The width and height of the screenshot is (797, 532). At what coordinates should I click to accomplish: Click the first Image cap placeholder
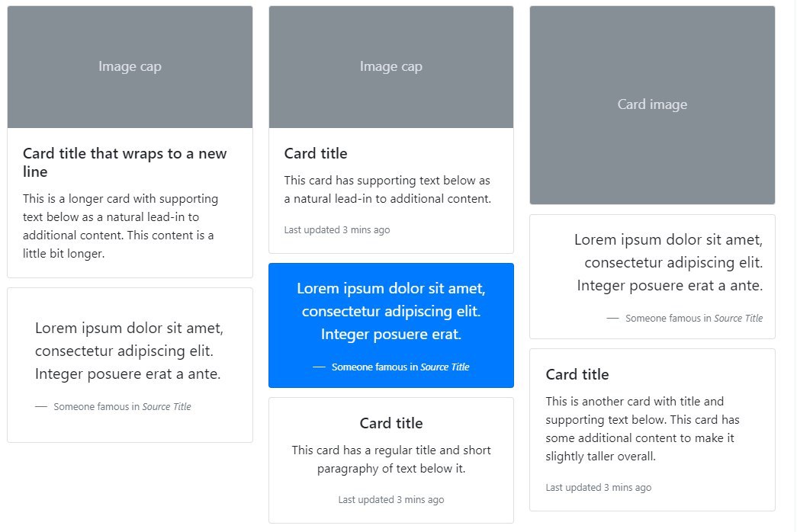point(130,66)
